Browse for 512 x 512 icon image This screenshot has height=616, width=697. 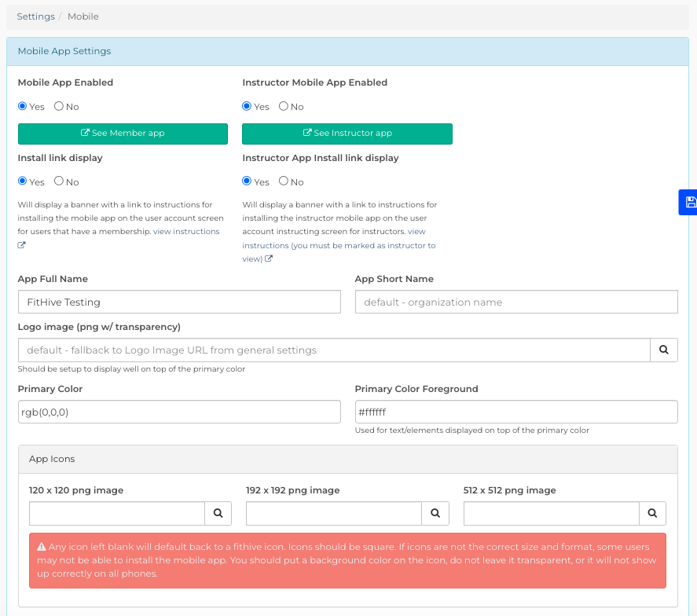click(652, 513)
